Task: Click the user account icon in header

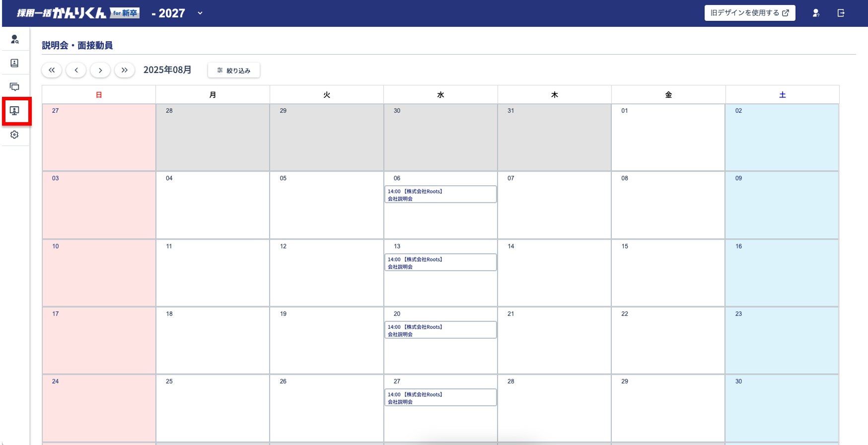Action: pyautogui.click(x=815, y=13)
